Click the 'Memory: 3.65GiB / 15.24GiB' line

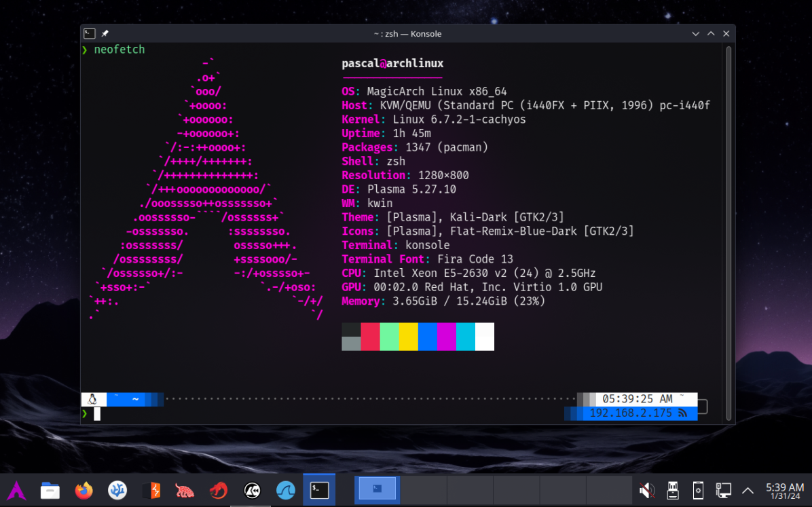coord(443,301)
